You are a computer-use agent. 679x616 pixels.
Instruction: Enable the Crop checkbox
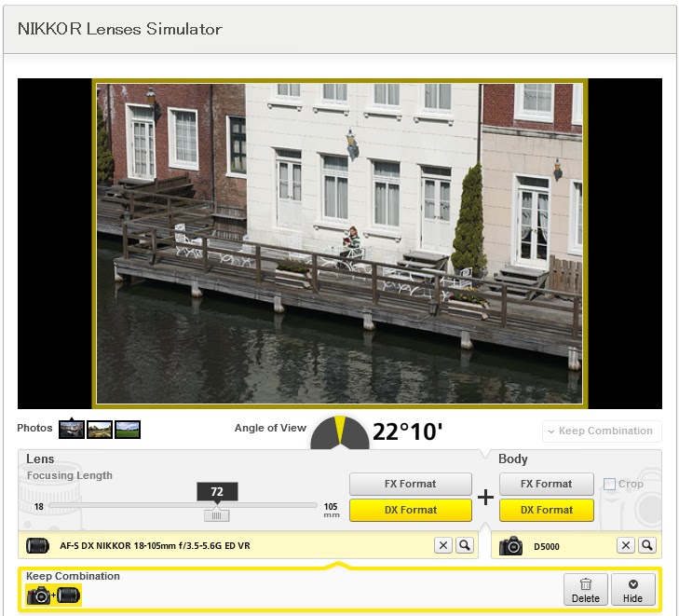609,484
